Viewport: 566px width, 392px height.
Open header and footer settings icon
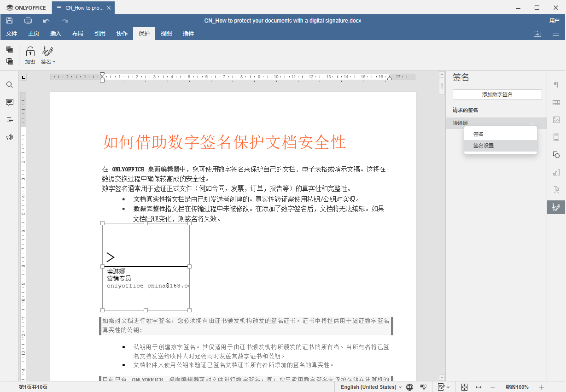[x=556, y=137]
